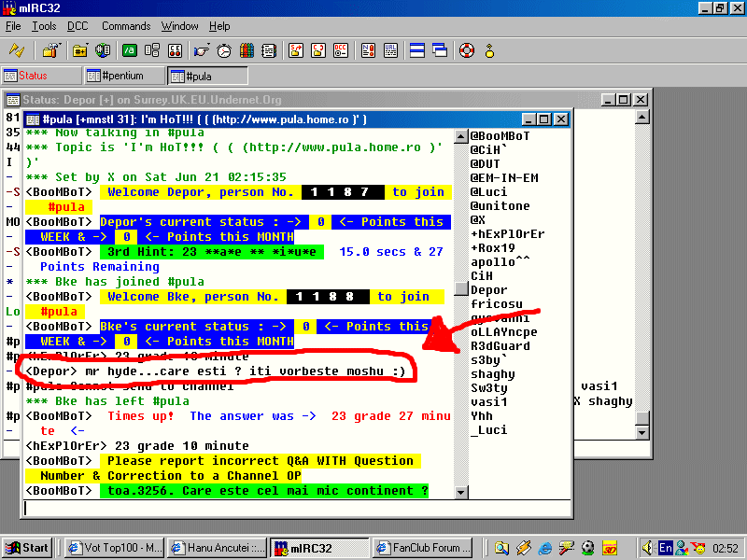This screenshot has width=747, height=560.
Task: Switch to Vot Top100 taskbar window
Action: point(114,548)
